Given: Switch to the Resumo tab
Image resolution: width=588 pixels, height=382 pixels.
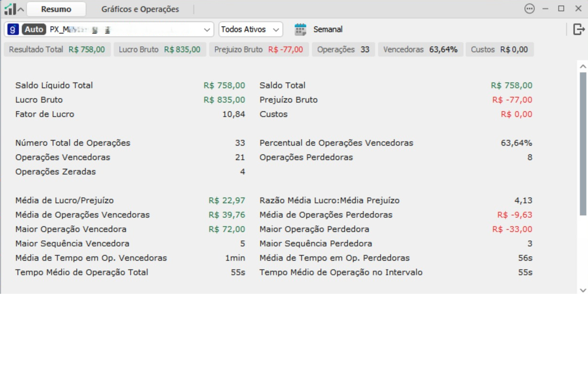Looking at the screenshot, I should [56, 9].
